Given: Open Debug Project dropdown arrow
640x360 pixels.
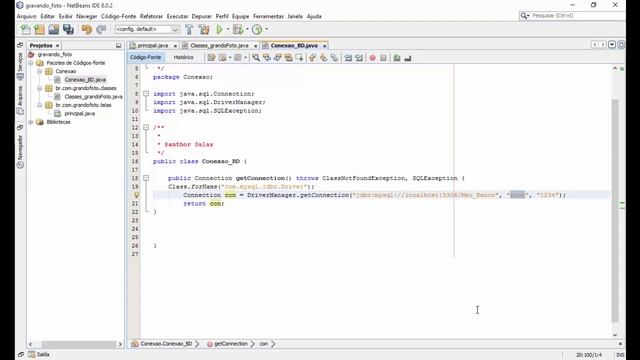Looking at the screenshot, I should 247,29.
